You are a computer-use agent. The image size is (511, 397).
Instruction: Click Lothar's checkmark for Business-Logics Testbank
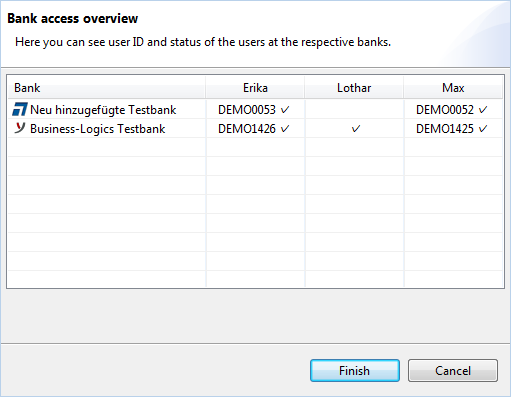356,129
